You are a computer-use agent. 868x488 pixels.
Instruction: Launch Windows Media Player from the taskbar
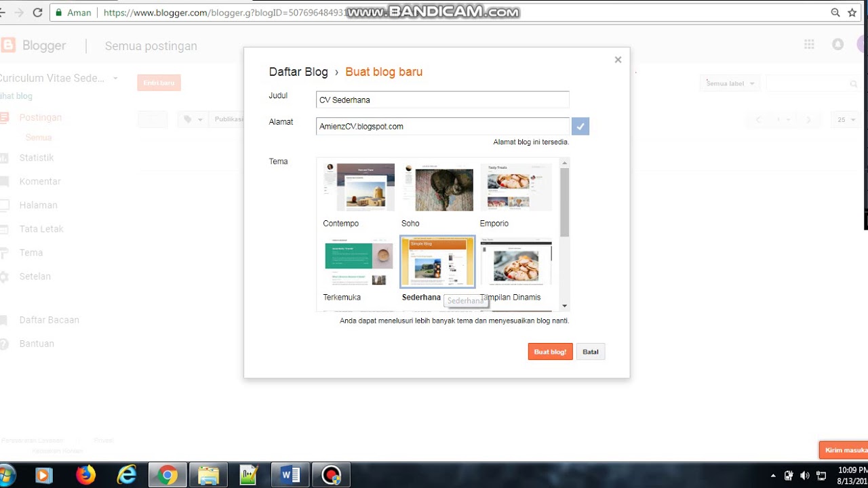coord(44,475)
